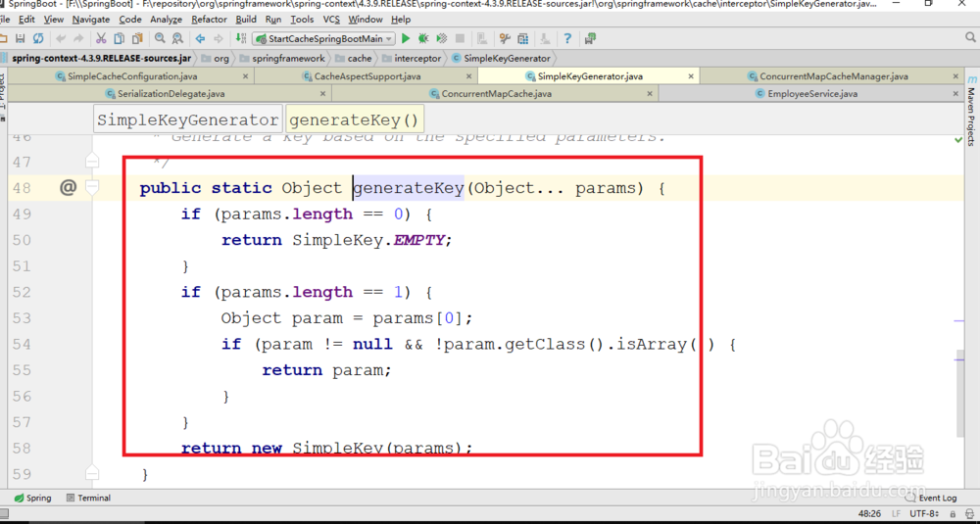Click the @ gutter icon on line 48
This screenshot has width=980, height=524.
pos(68,187)
